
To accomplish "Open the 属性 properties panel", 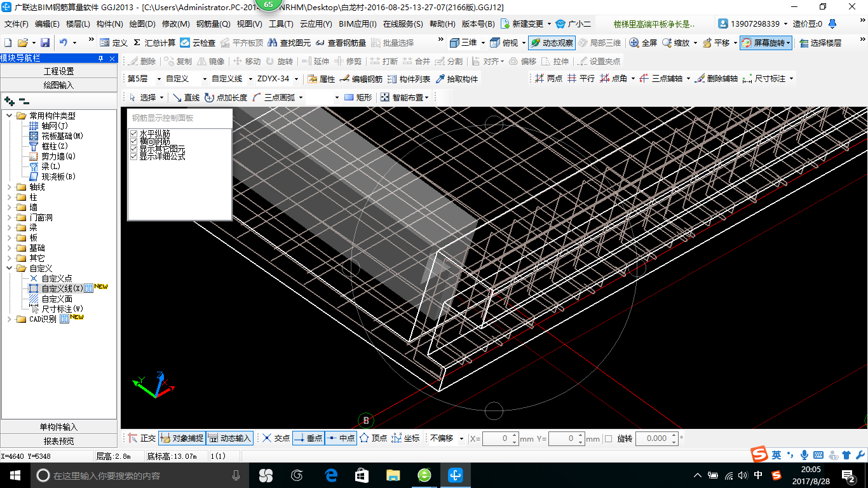I will pos(321,79).
